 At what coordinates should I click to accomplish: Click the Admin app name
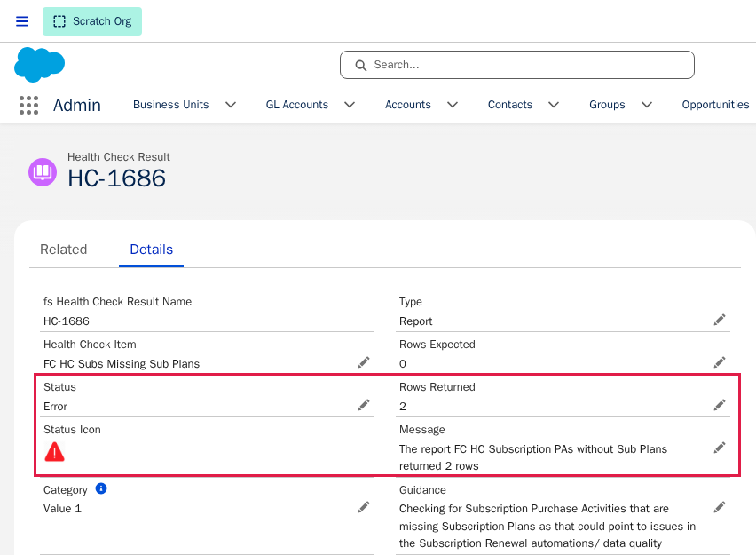pos(77,105)
